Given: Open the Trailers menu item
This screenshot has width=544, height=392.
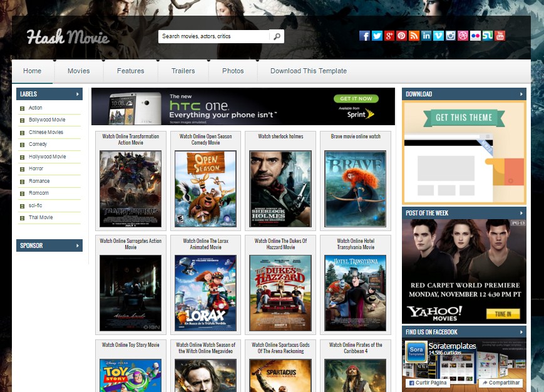Looking at the screenshot, I should click(x=183, y=71).
